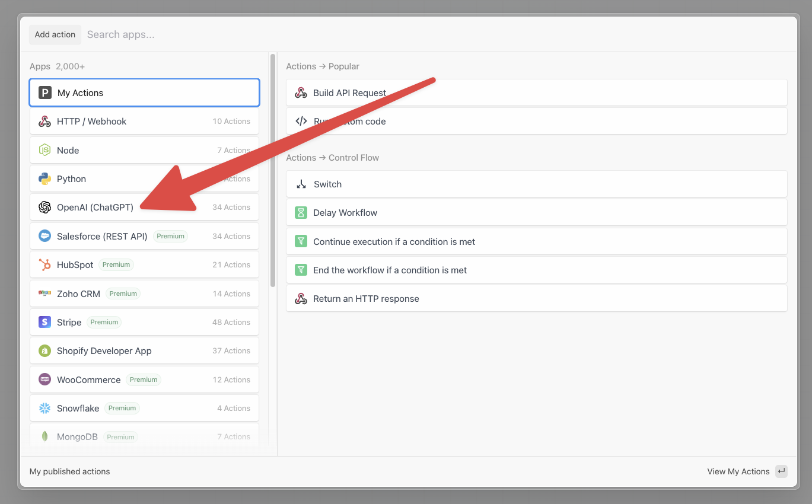Click the Delay Workflow hourglass icon

click(x=301, y=213)
